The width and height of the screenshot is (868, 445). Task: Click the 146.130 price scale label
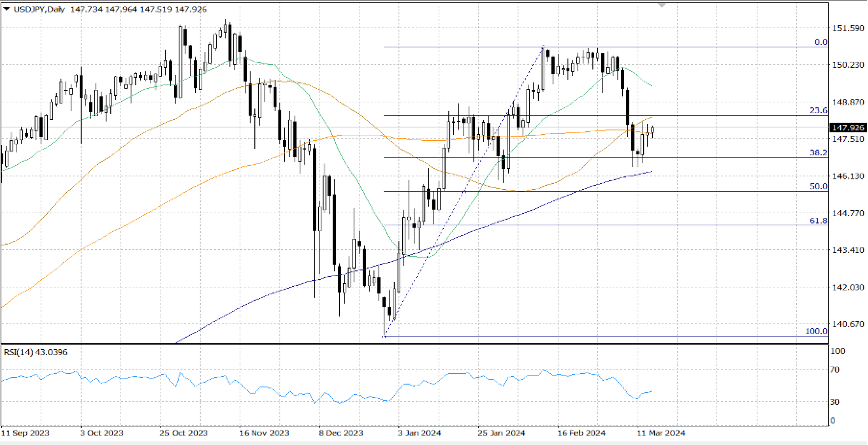[x=848, y=176]
